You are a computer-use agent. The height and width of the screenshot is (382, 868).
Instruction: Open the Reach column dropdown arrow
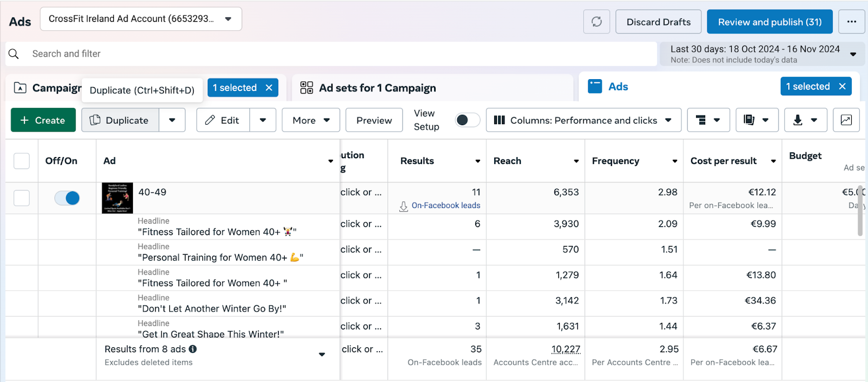click(576, 161)
